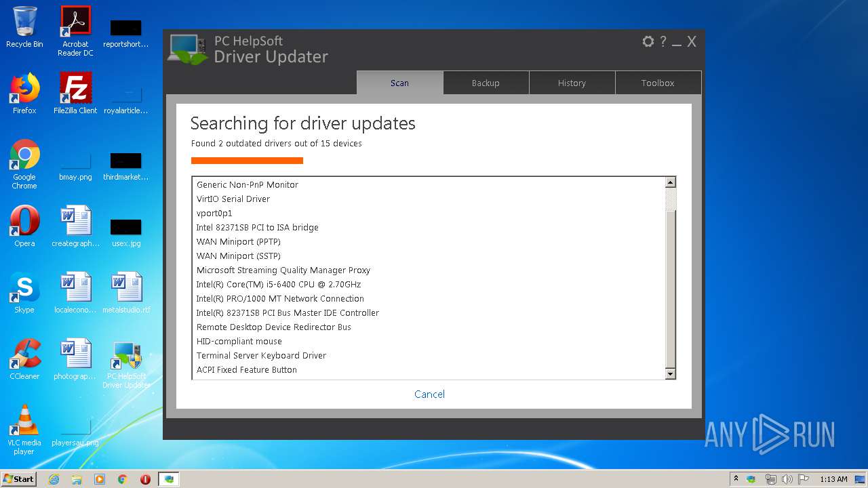The image size is (868, 488).
Task: Click the device list scrollbar thumb
Action: coord(670,289)
